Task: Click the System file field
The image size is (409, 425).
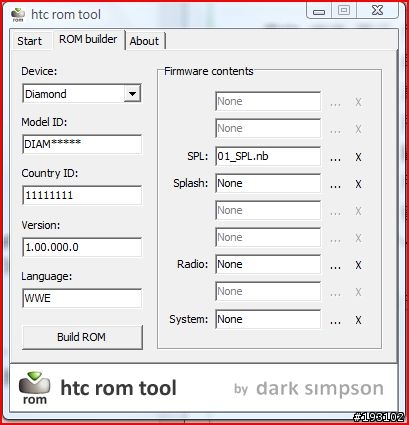Action: [x=268, y=319]
